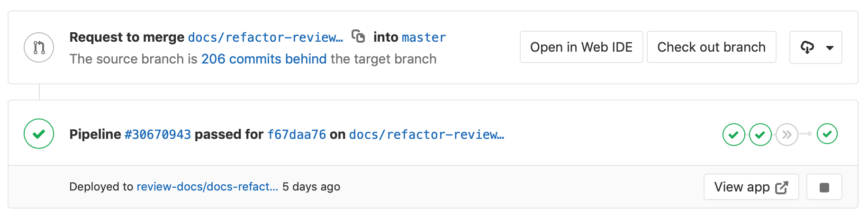Image resolution: width=868 pixels, height=218 pixels.
Task: Click the View app button
Action: click(x=751, y=187)
